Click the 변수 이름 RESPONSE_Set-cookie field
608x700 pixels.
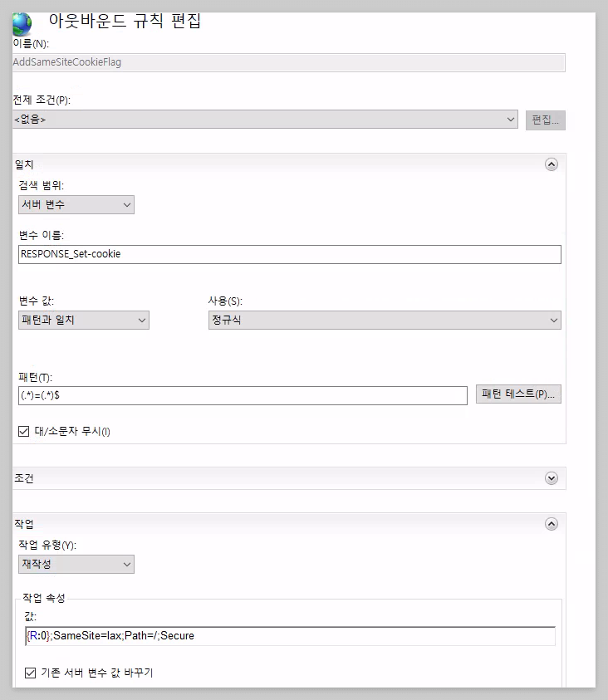tap(290, 254)
